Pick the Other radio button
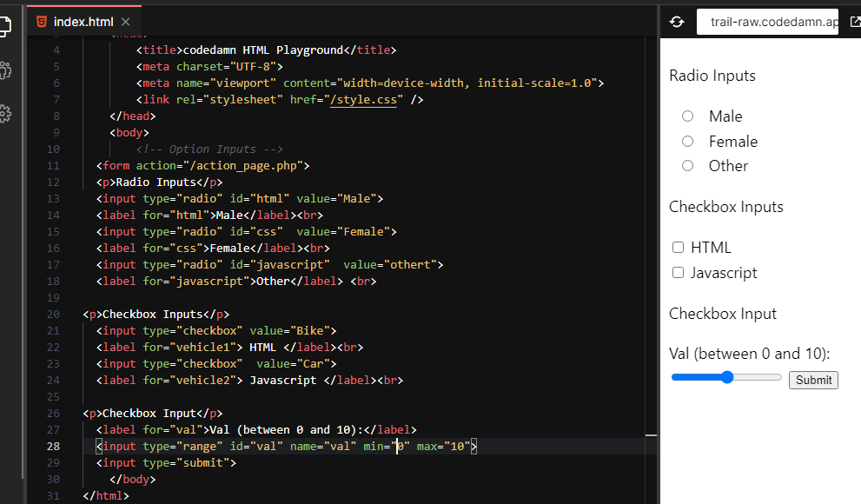The height and width of the screenshot is (504, 861). point(687,165)
